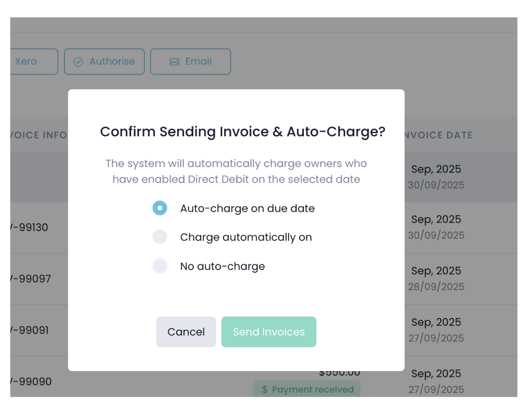
Task: Open the invoice ending in -99097
Action: [30, 279]
